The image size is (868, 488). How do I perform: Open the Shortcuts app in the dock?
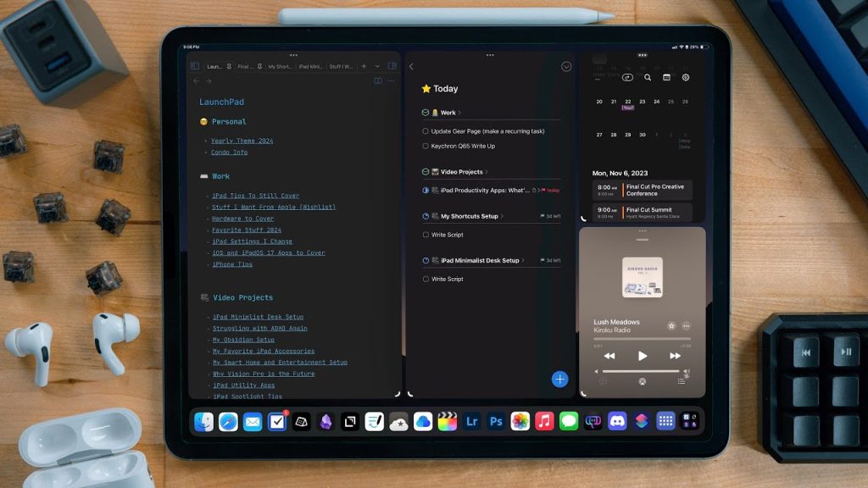(x=642, y=422)
